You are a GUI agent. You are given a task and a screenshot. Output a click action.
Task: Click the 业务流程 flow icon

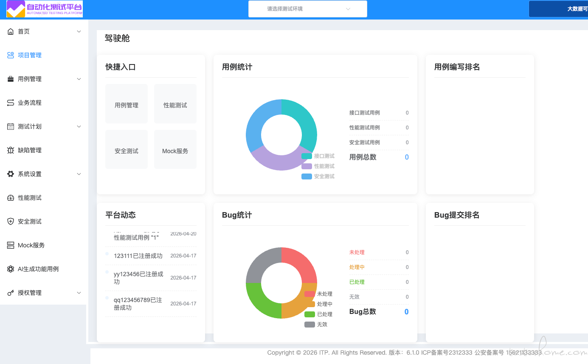[x=11, y=103]
